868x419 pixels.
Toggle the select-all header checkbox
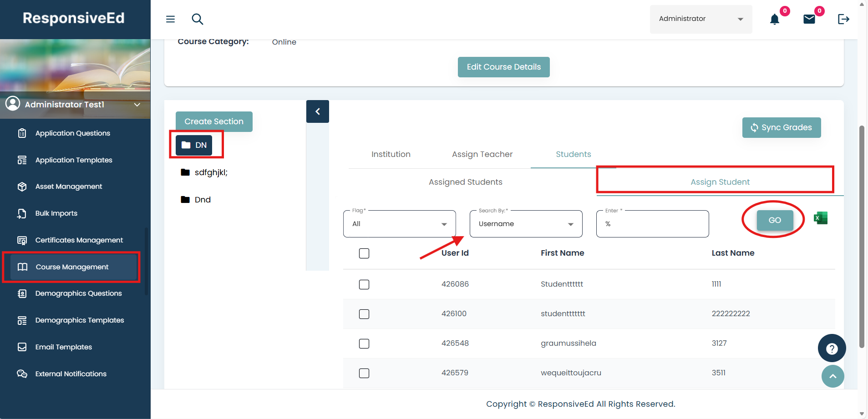(364, 253)
